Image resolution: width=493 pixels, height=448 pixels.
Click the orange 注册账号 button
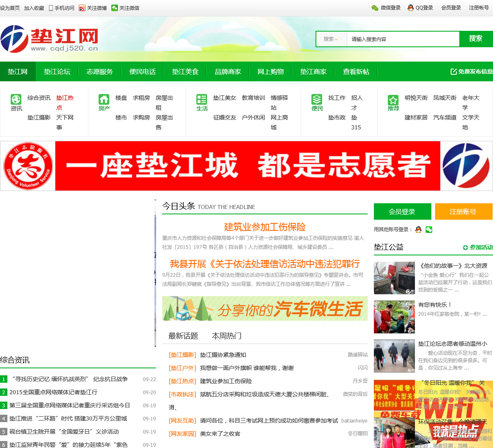pos(463,211)
